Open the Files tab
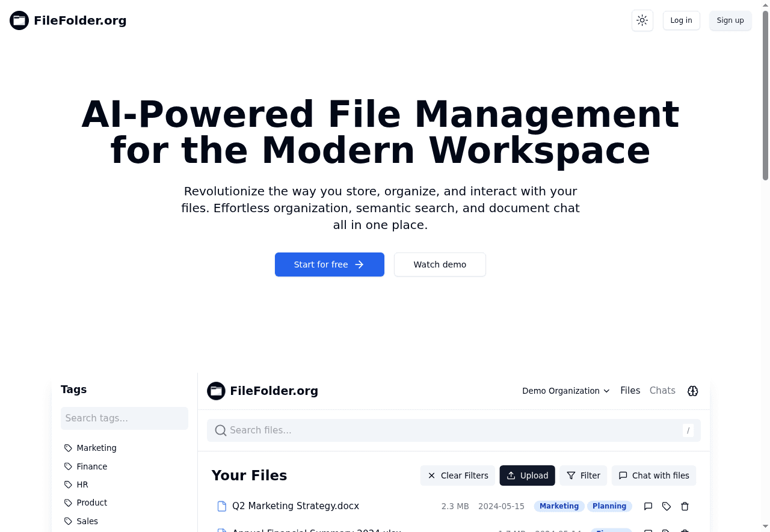 630,391
